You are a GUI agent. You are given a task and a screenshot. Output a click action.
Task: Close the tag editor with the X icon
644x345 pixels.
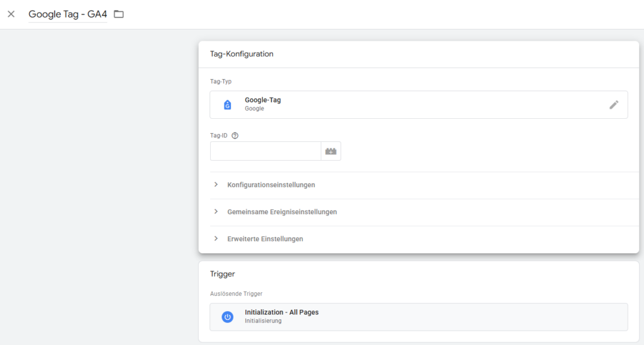click(x=11, y=14)
